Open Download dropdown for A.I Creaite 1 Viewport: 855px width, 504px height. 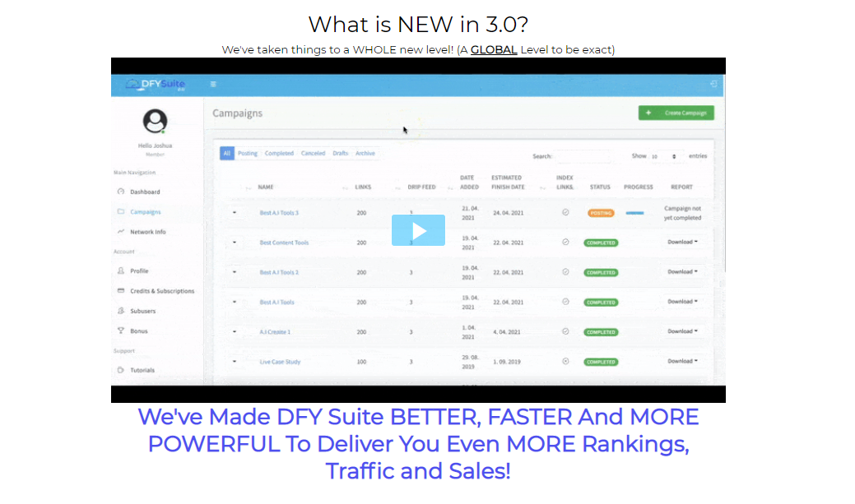683,331
